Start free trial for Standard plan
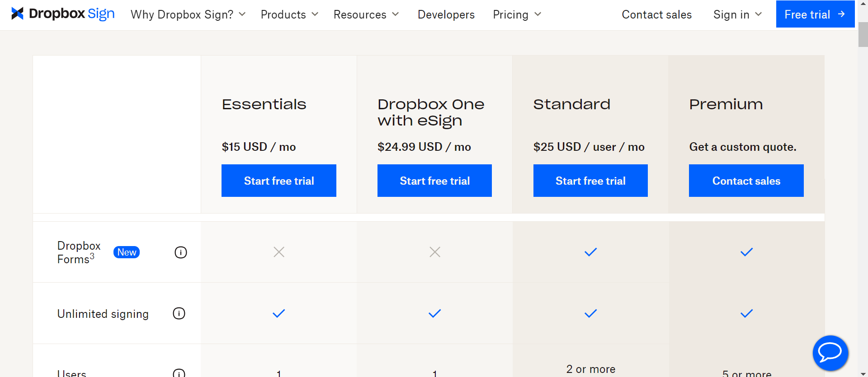Viewport: 868px width, 377px height. 590,181
